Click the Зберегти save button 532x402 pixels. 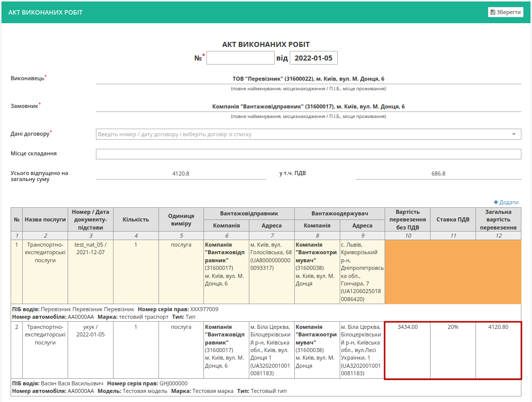(x=506, y=12)
